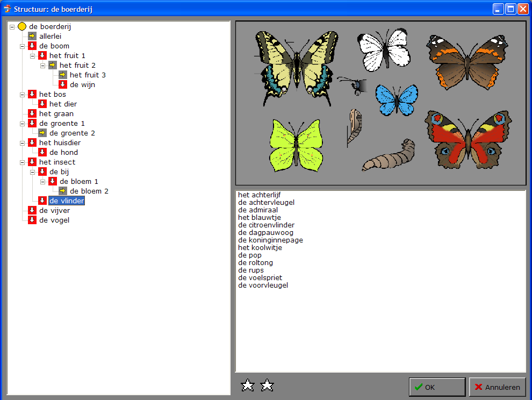Select the word de voorvleugel
This screenshot has width=532, height=400.
click(263, 285)
